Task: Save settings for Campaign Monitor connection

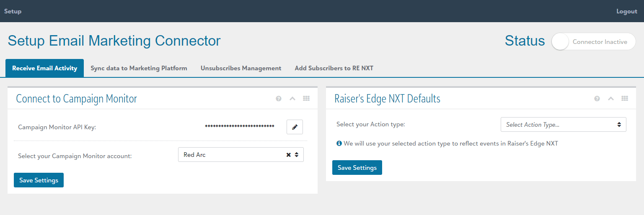Action: (x=39, y=180)
